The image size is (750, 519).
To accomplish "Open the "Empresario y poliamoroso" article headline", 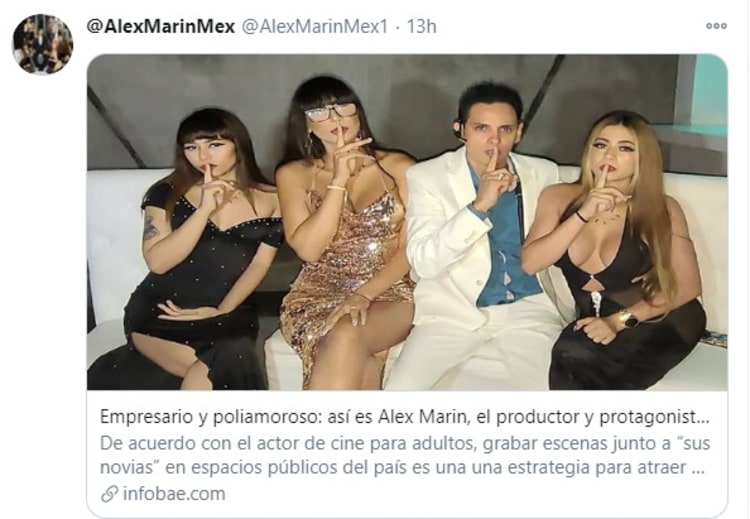I will tap(405, 417).
